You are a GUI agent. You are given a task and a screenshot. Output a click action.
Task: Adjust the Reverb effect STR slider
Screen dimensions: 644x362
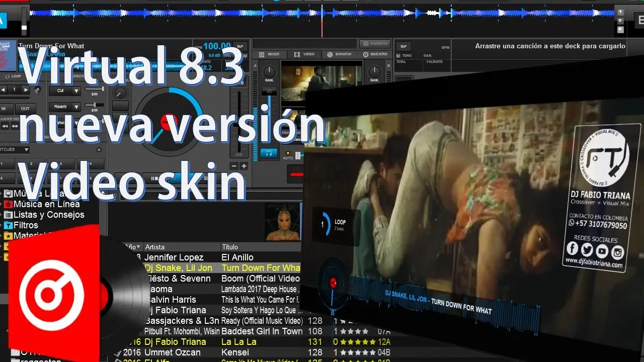pos(94,105)
